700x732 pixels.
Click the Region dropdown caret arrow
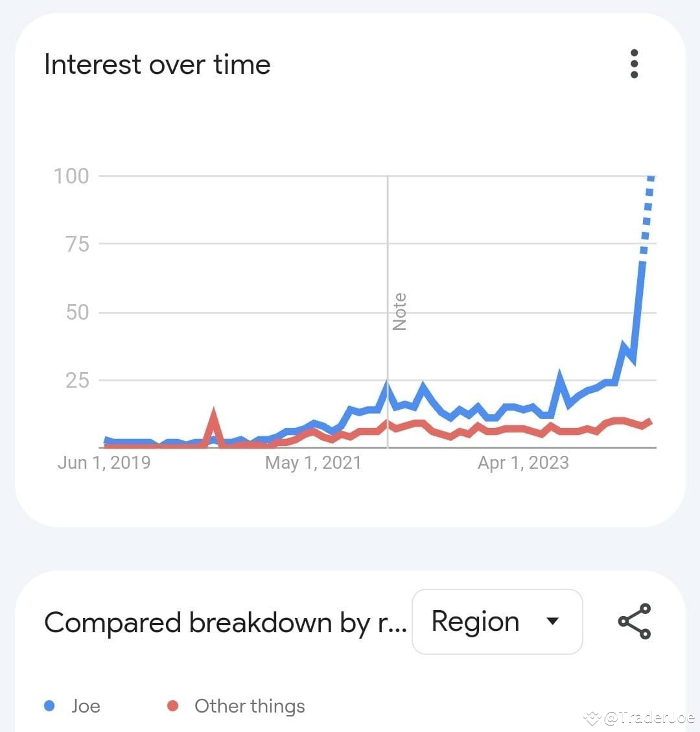(553, 621)
